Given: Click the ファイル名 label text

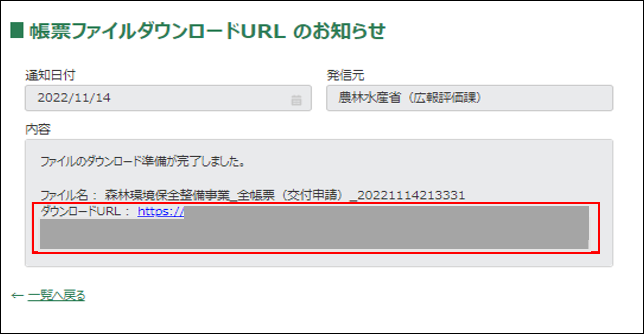Looking at the screenshot, I should coord(64,195).
